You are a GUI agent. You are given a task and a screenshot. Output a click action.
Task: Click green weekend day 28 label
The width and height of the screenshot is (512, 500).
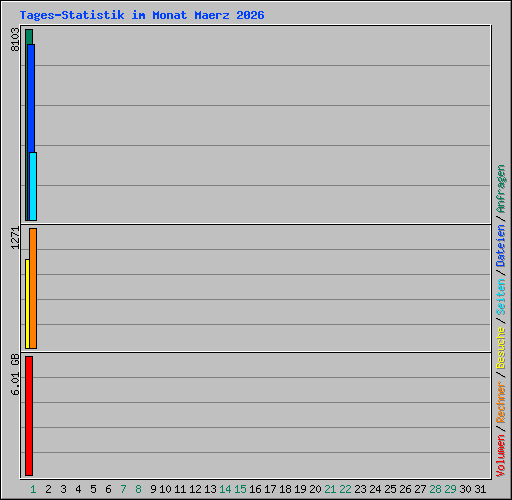[x=435, y=489]
